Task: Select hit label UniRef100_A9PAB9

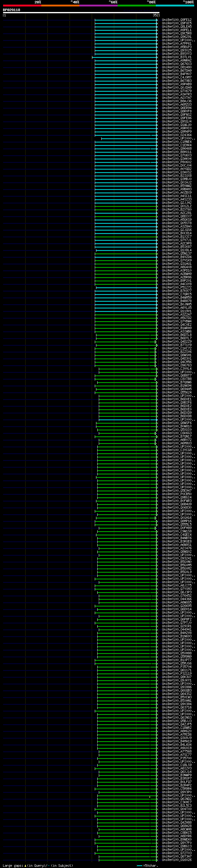Action: [x=177, y=84]
